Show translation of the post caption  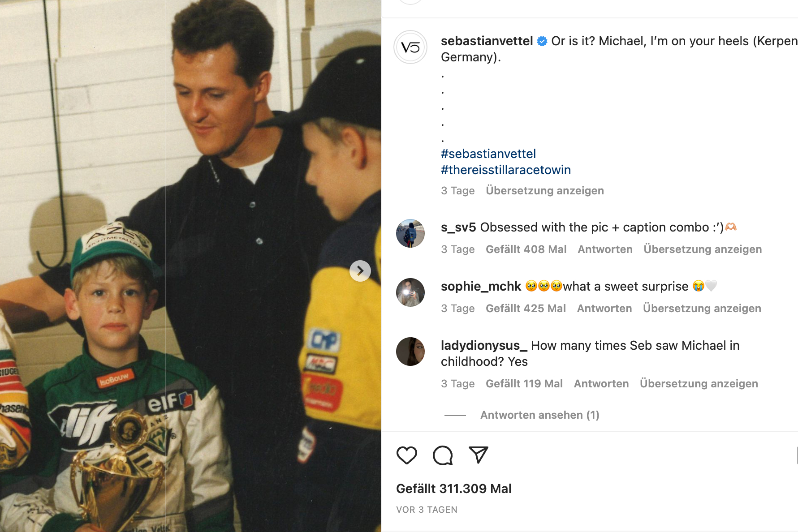pos(545,191)
